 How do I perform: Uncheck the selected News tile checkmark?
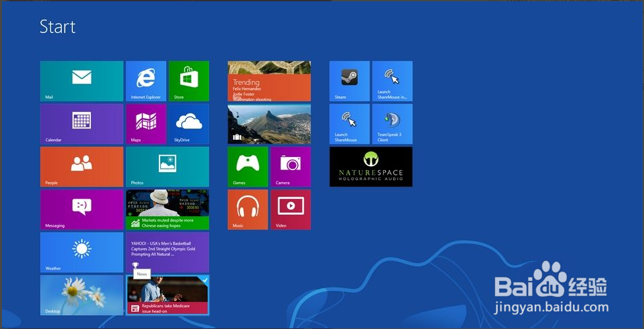204,280
